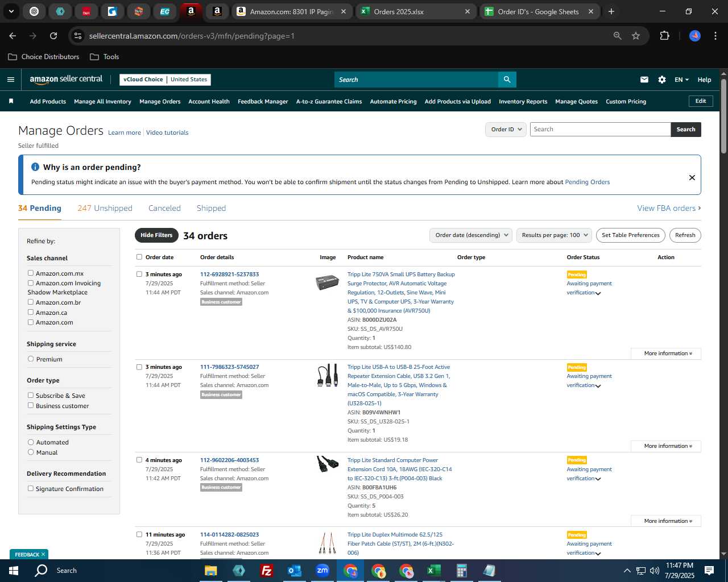
Task: Check the Amazon.com.mx sales channel filter
Action: pyautogui.click(x=31, y=273)
